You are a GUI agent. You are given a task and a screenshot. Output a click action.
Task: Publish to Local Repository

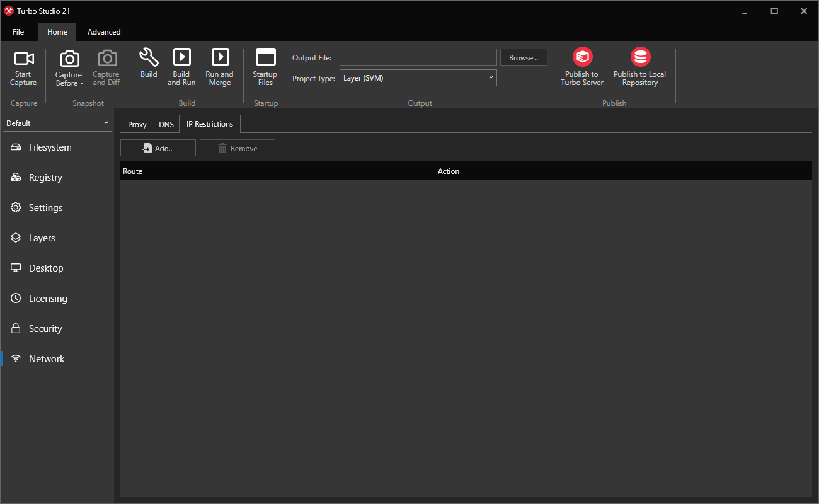[x=639, y=66]
